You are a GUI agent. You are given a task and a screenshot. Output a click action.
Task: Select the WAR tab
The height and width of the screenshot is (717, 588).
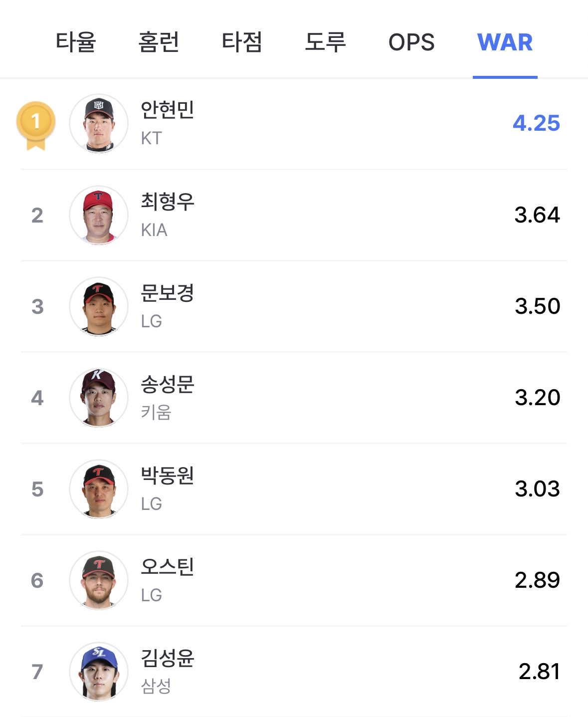pos(505,42)
